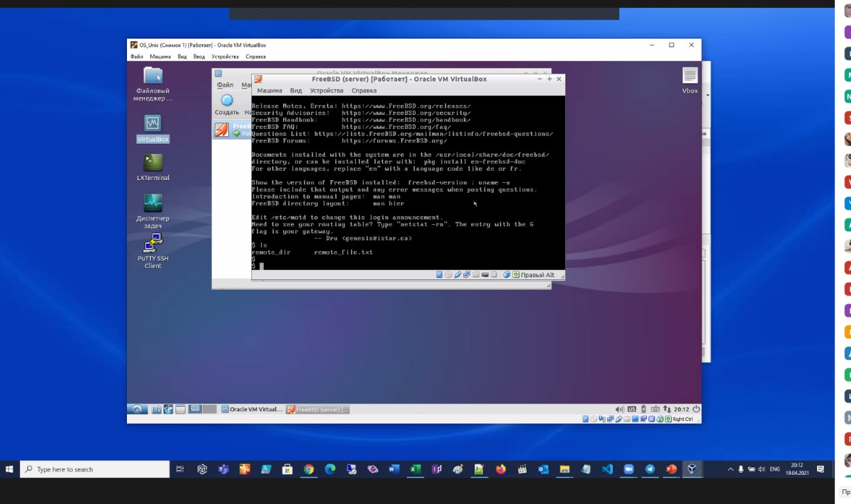Open Ввод menu in OS_Unix VirtualBox window
Screen dimensions: 851x504
[199, 57]
